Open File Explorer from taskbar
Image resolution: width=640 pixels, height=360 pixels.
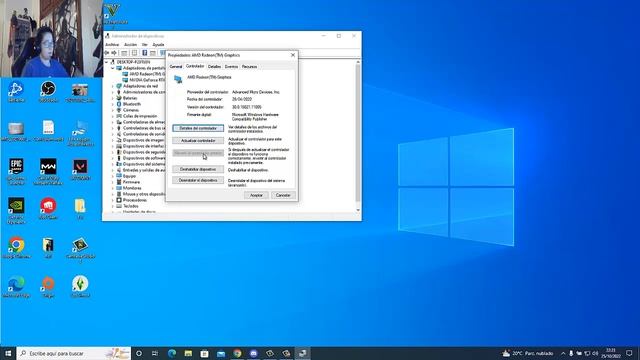coord(188,353)
